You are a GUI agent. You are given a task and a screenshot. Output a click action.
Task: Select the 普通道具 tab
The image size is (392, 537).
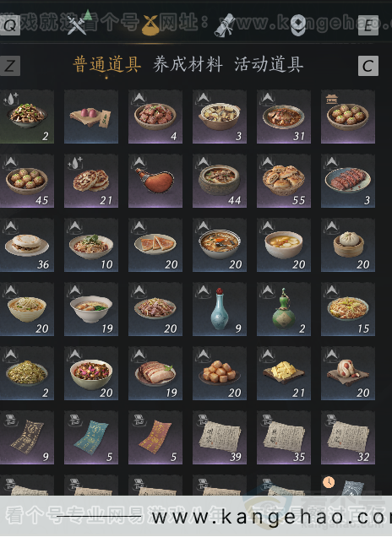(x=107, y=64)
